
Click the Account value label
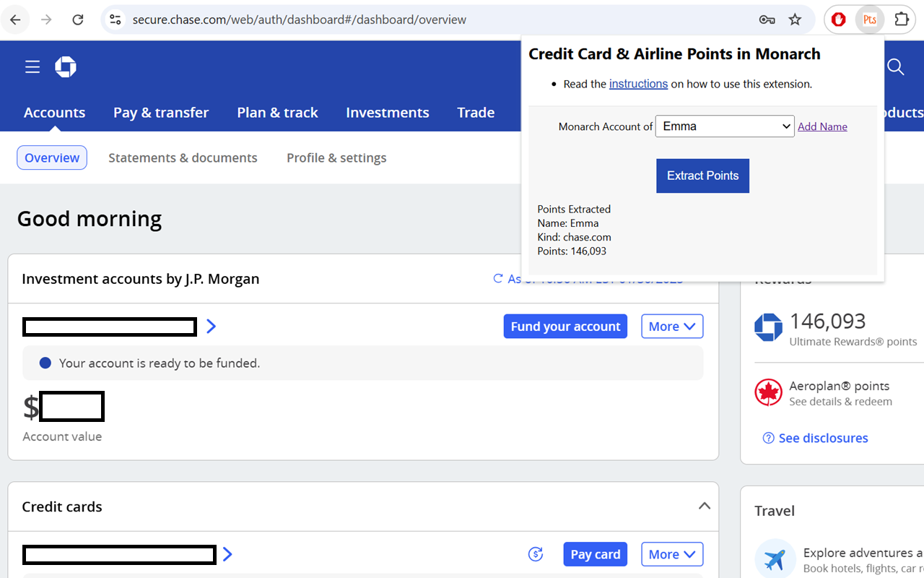62,436
